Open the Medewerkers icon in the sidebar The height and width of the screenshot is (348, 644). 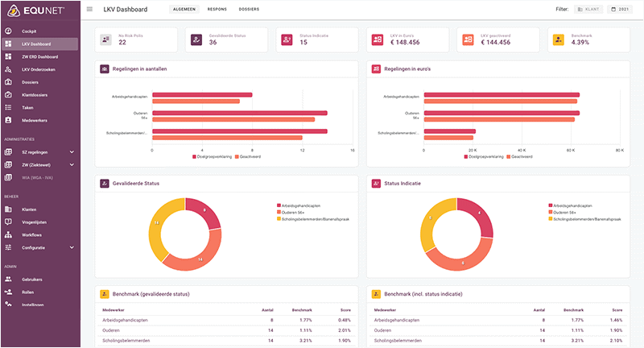[x=8, y=120]
